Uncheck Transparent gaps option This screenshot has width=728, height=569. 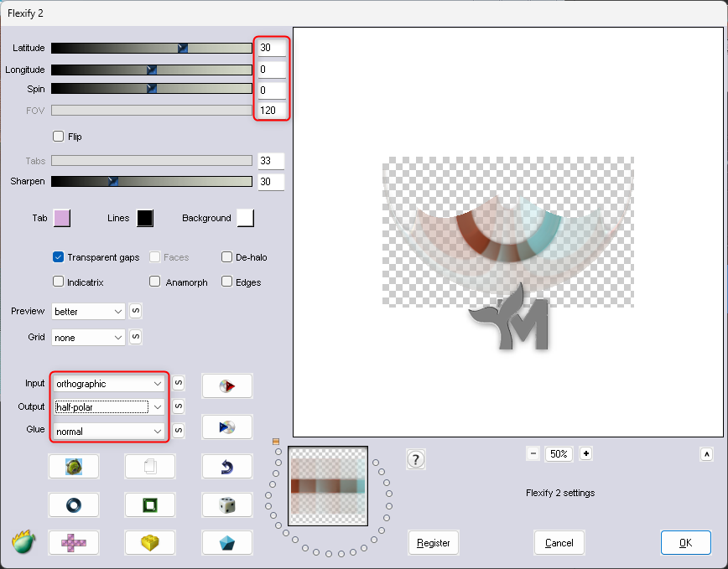[59, 257]
